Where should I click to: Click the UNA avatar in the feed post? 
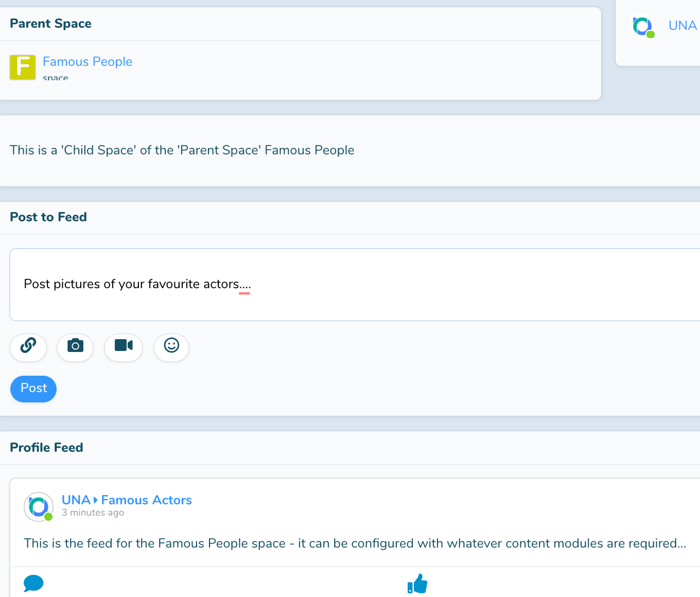click(x=39, y=507)
